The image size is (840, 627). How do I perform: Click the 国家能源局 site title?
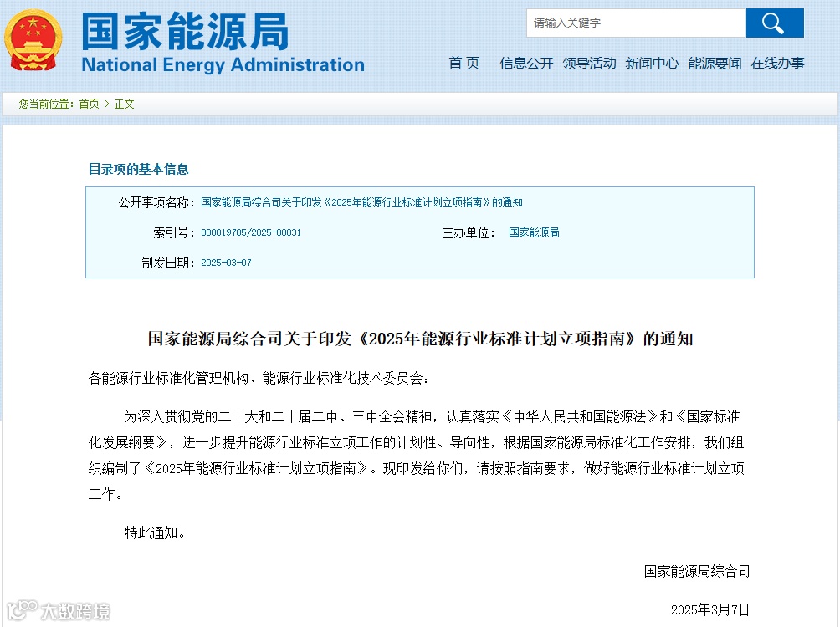pyautogui.click(x=185, y=32)
